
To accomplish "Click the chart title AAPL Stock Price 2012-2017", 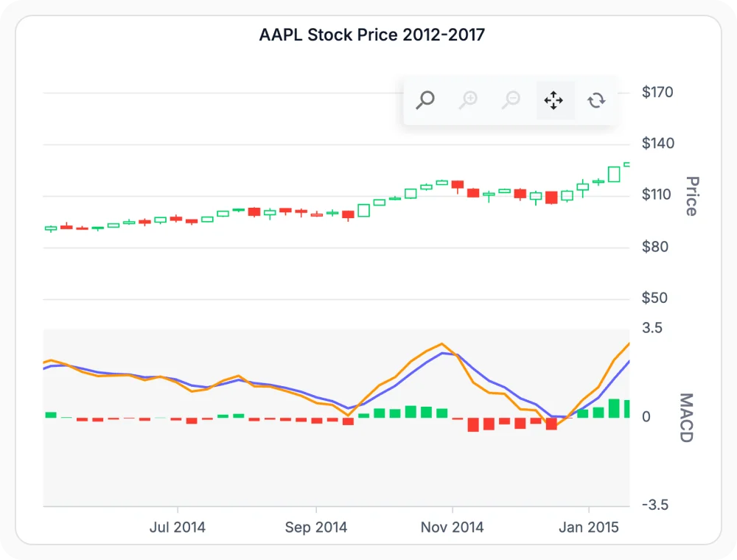I will point(371,35).
